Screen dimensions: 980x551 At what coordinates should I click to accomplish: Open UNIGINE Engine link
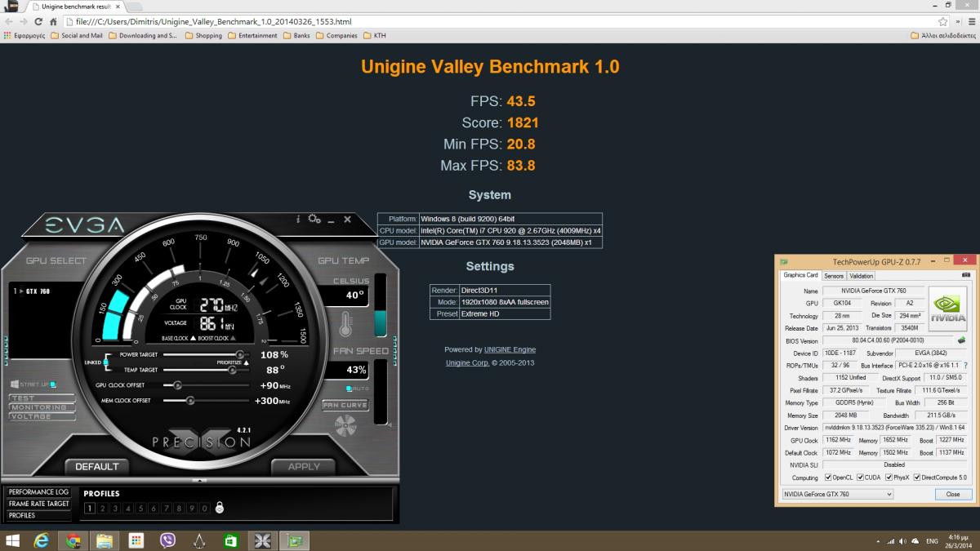point(510,349)
